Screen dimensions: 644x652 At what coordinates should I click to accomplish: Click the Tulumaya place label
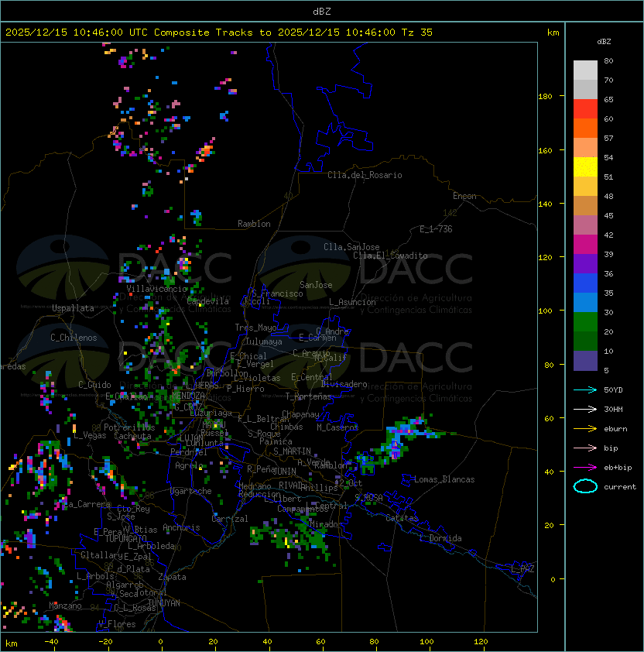(264, 341)
